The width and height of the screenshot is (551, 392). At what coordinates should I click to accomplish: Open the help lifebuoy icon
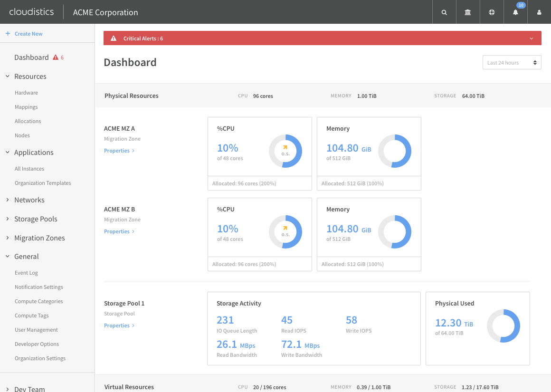[x=492, y=12]
